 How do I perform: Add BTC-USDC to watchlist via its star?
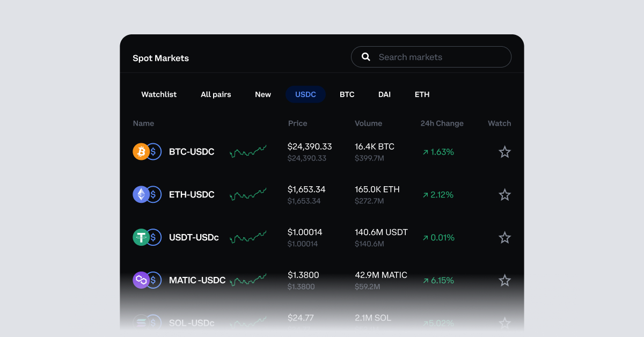504,152
